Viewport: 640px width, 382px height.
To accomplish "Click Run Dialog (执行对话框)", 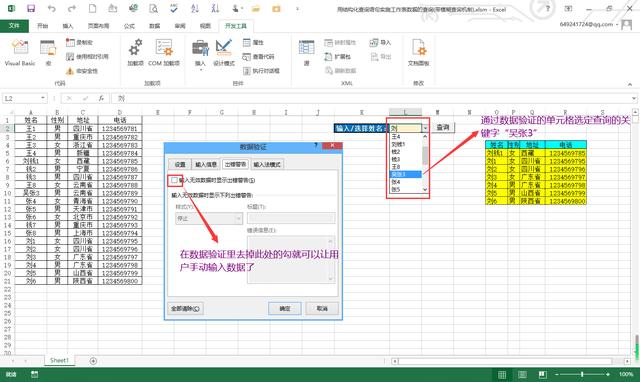I will coord(261,71).
